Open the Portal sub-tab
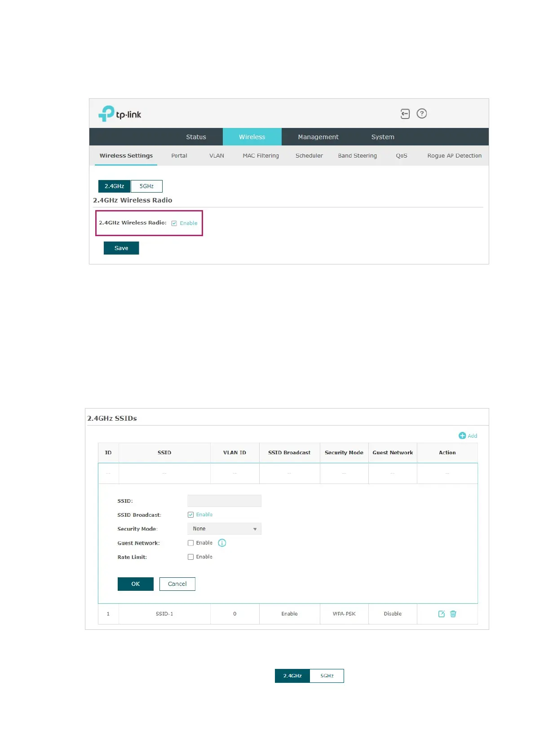 coord(179,156)
